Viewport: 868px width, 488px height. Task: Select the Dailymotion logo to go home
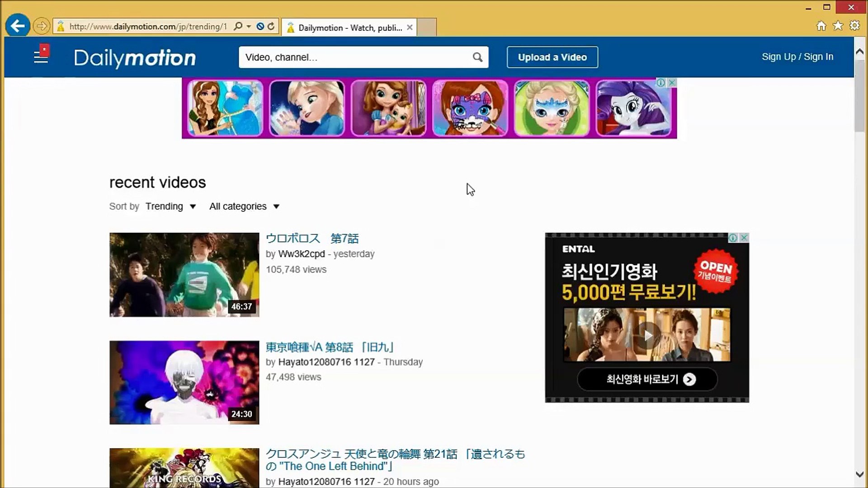(x=135, y=58)
